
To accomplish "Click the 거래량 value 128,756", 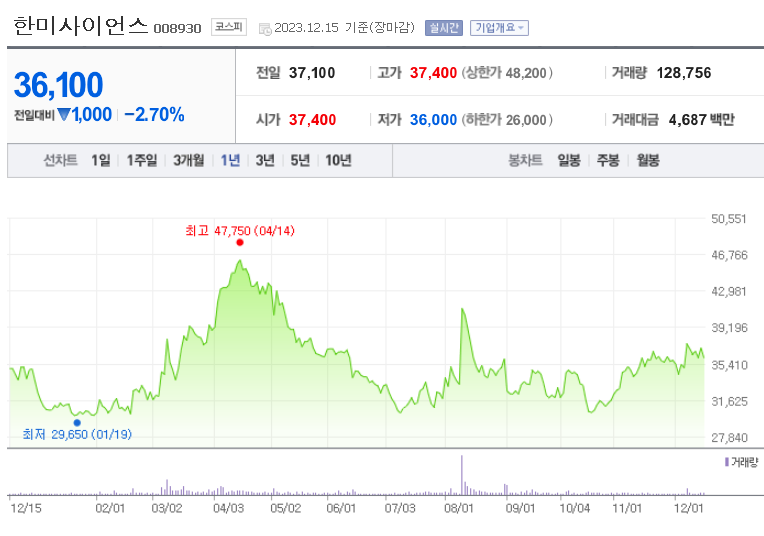I will [x=684, y=73].
